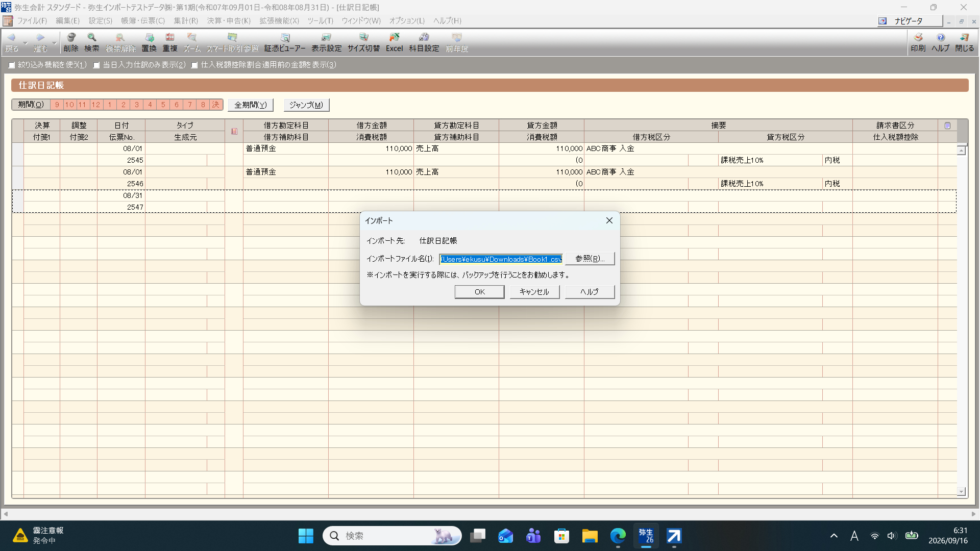Click the 前年度 previous year icon

(457, 42)
